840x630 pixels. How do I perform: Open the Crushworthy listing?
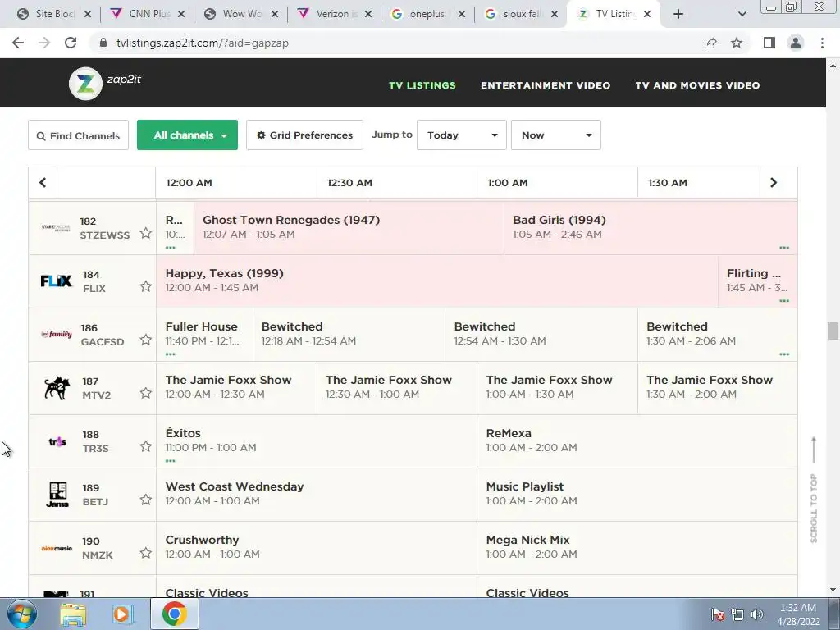[316, 547]
